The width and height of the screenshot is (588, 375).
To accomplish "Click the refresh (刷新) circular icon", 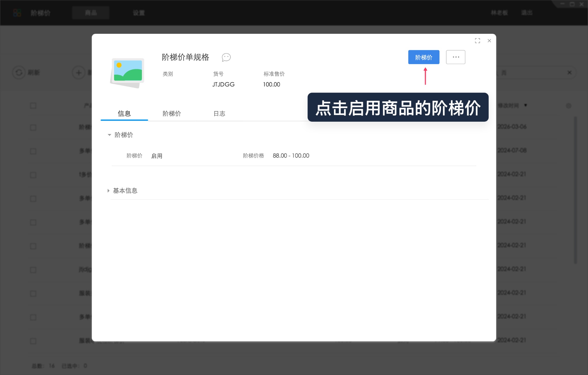I will (x=19, y=72).
